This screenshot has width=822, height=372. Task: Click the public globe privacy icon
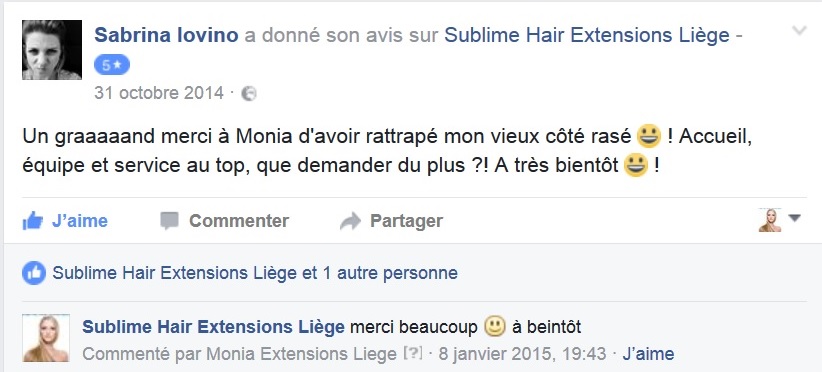click(x=248, y=94)
